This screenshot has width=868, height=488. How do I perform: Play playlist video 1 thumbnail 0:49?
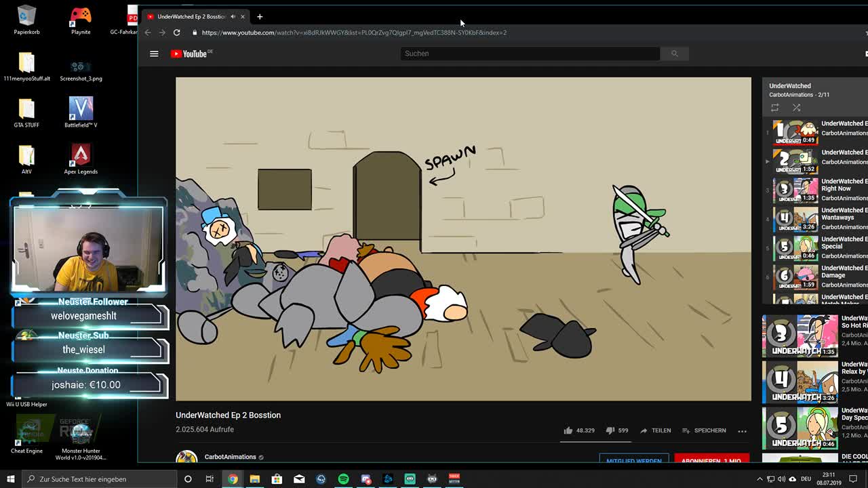796,133
